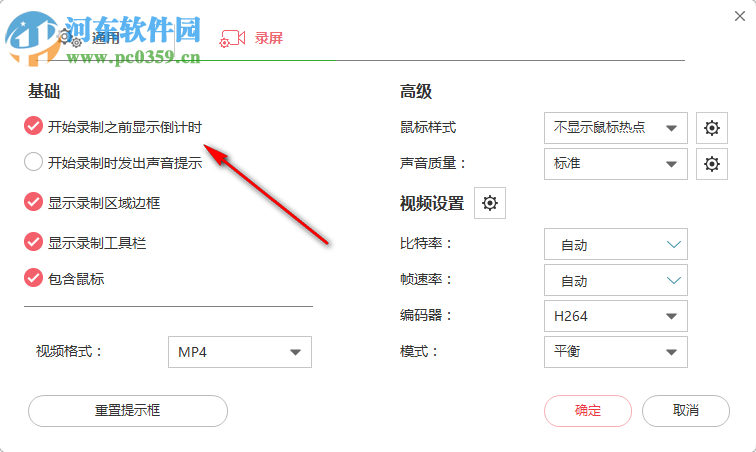The image size is (756, 452).
Task: Click the 高级 section heading
Action: pos(416,91)
